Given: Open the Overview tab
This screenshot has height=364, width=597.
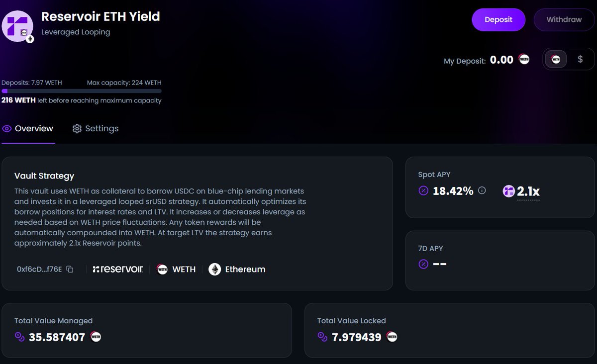Looking at the screenshot, I should [x=28, y=129].
